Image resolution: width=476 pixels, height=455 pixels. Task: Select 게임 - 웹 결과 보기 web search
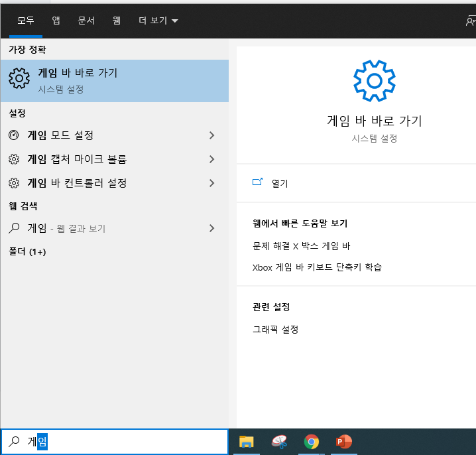[x=115, y=228]
